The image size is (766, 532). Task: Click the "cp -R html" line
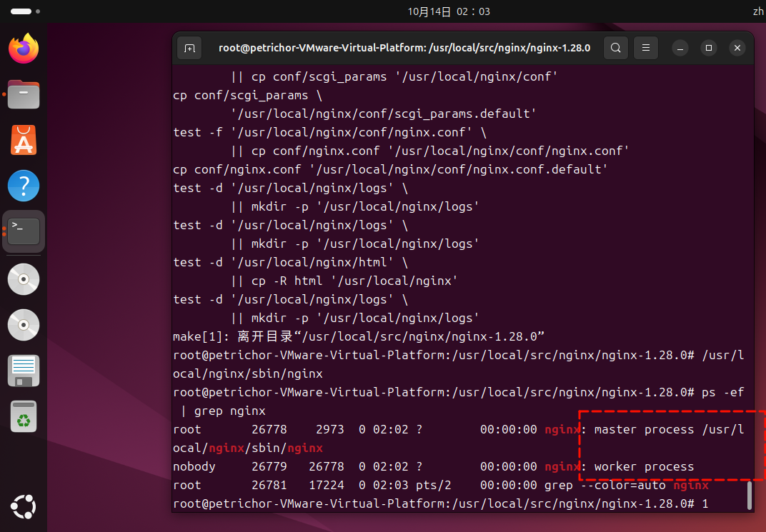344,281
